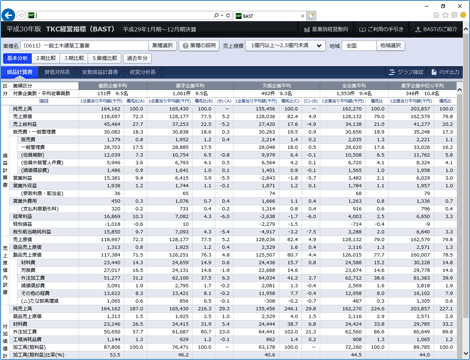Click グラフ確認 graph check icon
470x360 pixels.
pyautogui.click(x=406, y=72)
